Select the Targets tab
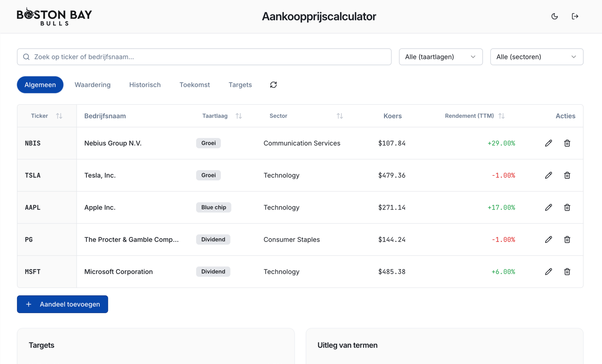 (x=240, y=85)
